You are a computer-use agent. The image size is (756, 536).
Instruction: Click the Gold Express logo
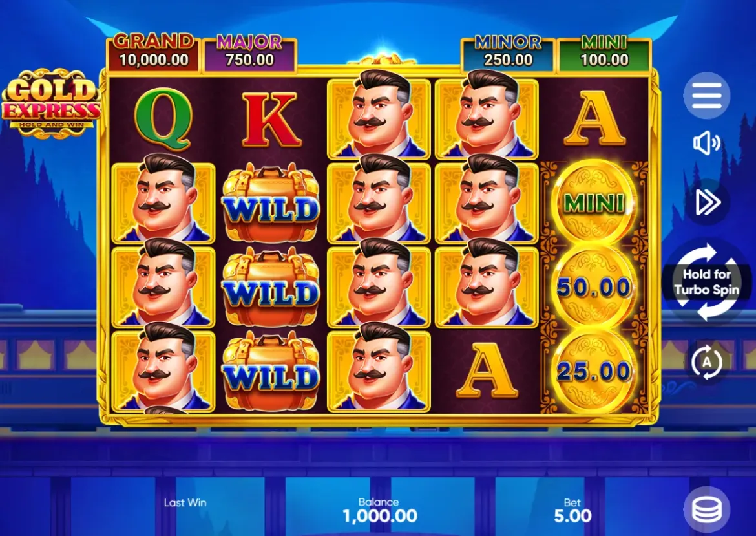pos(51,102)
